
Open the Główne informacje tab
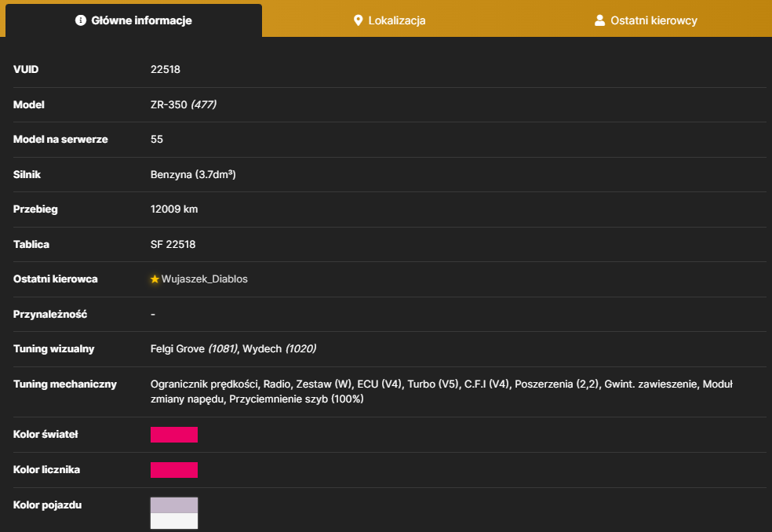click(133, 20)
